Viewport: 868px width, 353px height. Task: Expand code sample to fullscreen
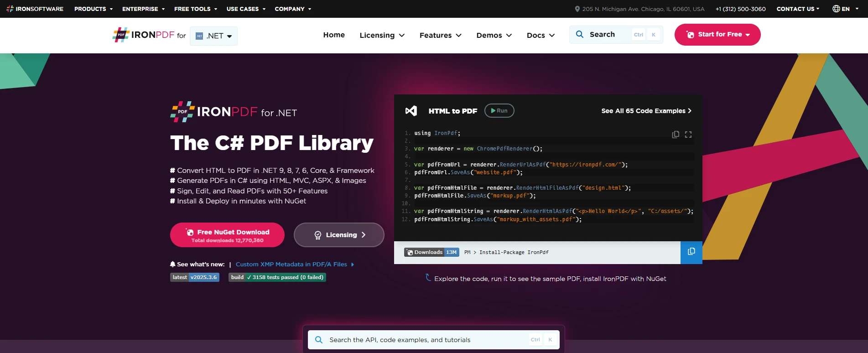(x=688, y=135)
